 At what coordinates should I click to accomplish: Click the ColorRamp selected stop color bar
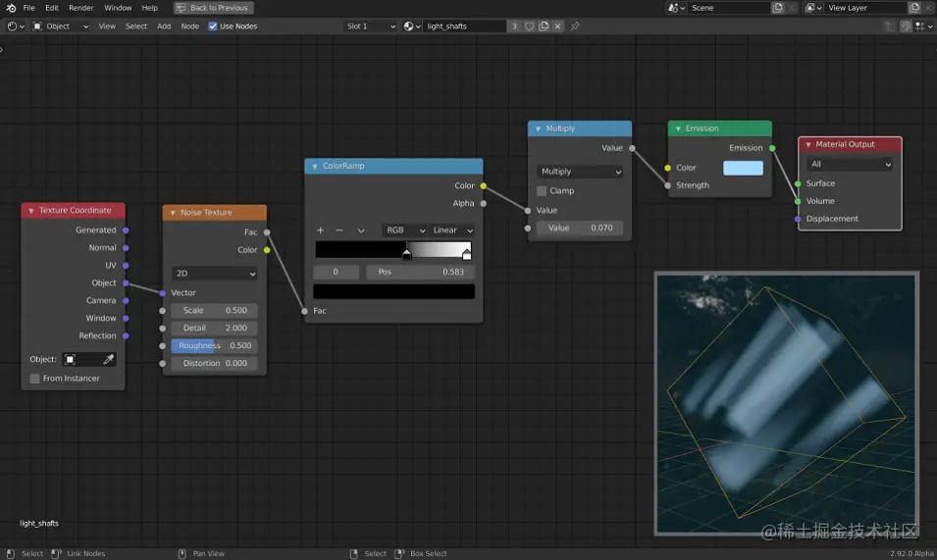(x=393, y=291)
